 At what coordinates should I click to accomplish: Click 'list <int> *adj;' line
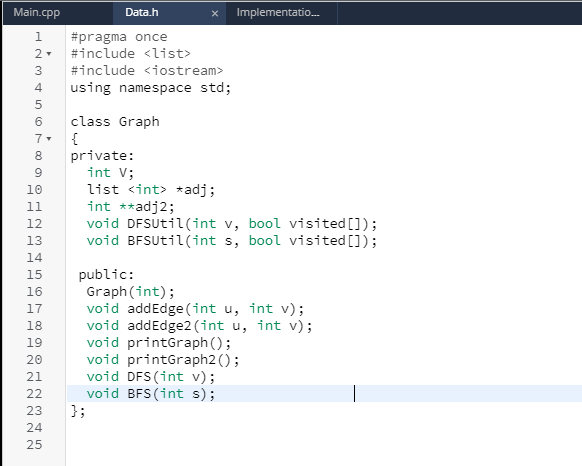[x=151, y=190]
